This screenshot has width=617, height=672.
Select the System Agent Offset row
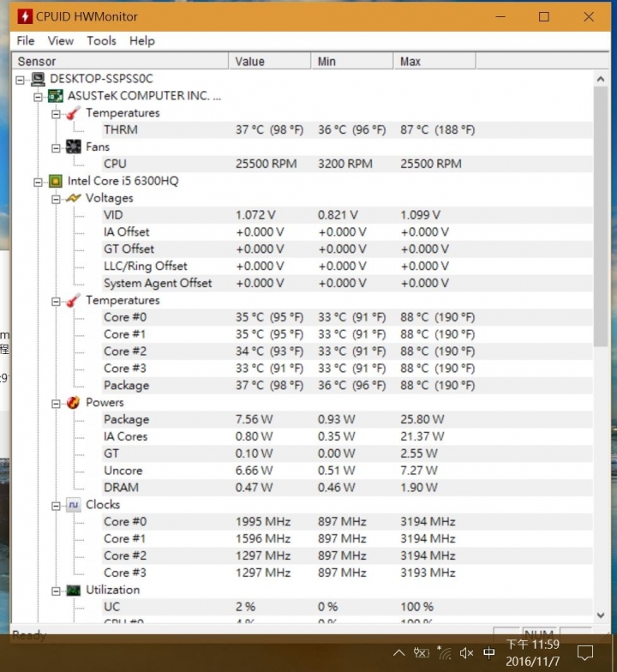[347, 283]
